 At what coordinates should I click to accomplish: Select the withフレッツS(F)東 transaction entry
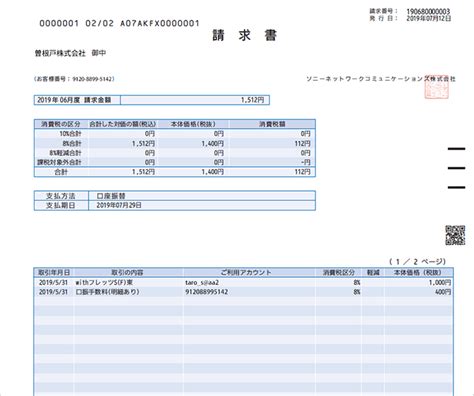click(104, 282)
